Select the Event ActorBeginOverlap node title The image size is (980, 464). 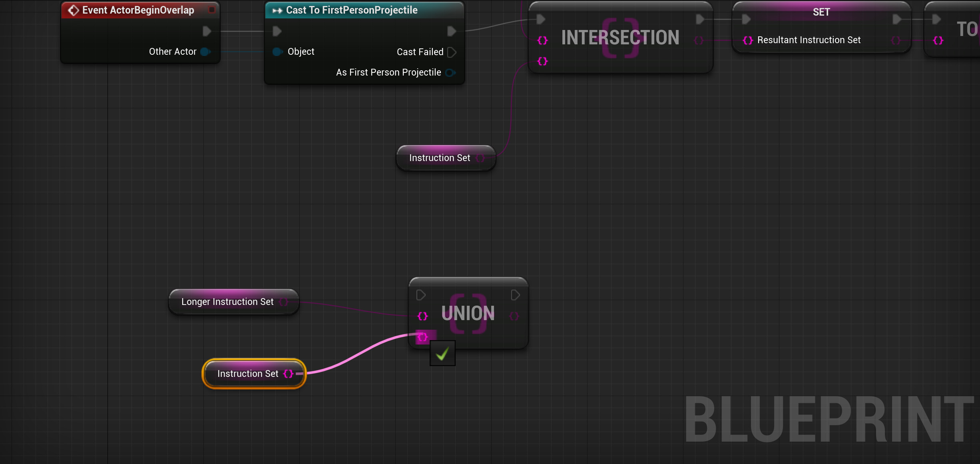(x=138, y=10)
